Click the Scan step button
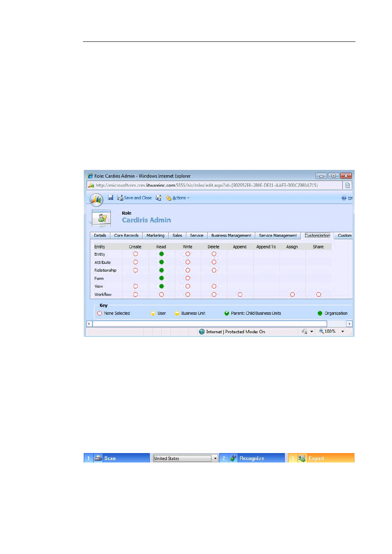 117,458
